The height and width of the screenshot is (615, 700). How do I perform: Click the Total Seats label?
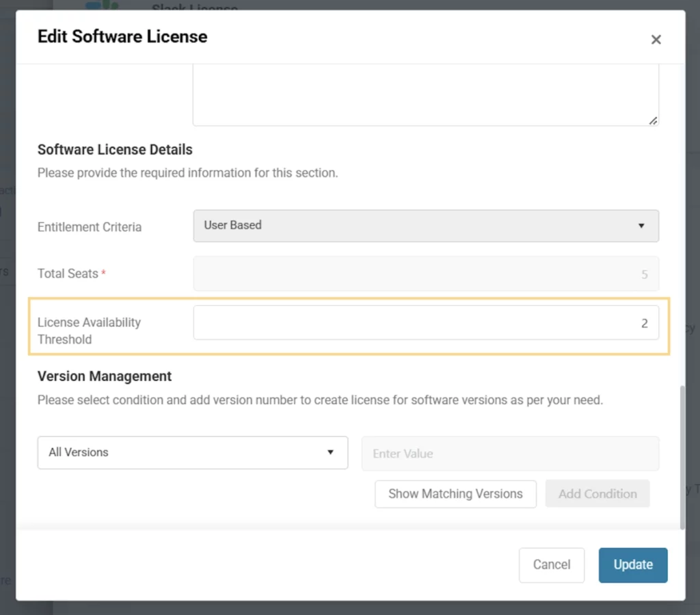point(68,274)
